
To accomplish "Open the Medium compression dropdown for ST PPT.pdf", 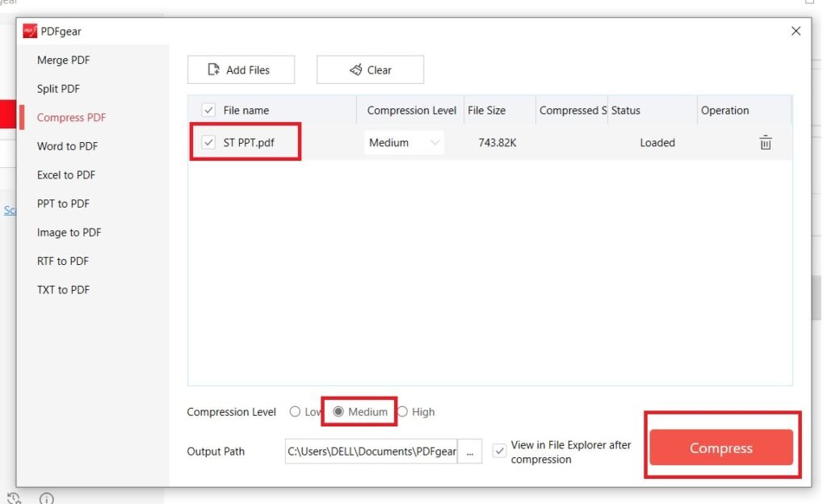I will (x=404, y=143).
